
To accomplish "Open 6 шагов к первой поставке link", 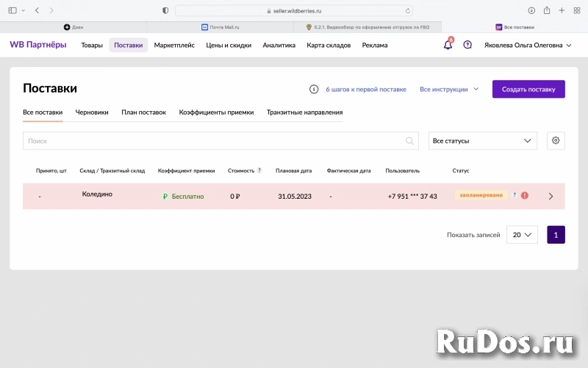I will pyautogui.click(x=366, y=89).
